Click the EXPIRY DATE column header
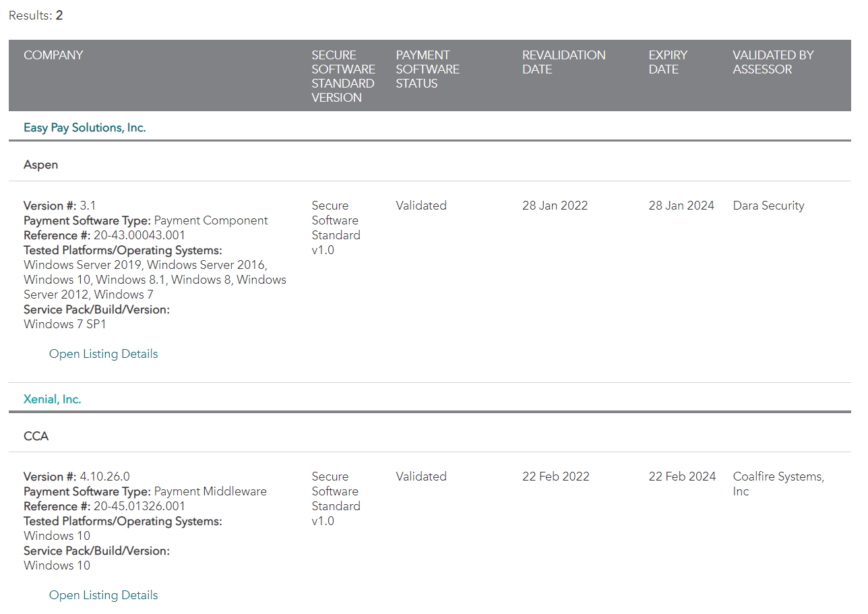The height and width of the screenshot is (614, 868). click(668, 62)
